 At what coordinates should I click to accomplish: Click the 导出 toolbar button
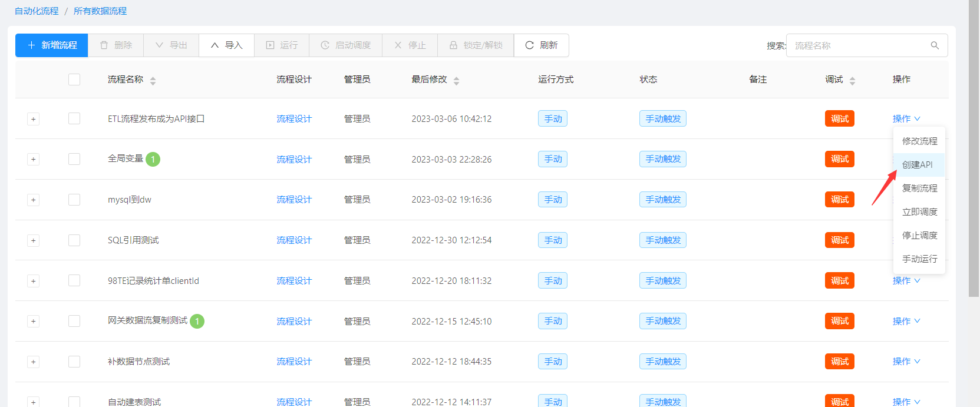171,45
